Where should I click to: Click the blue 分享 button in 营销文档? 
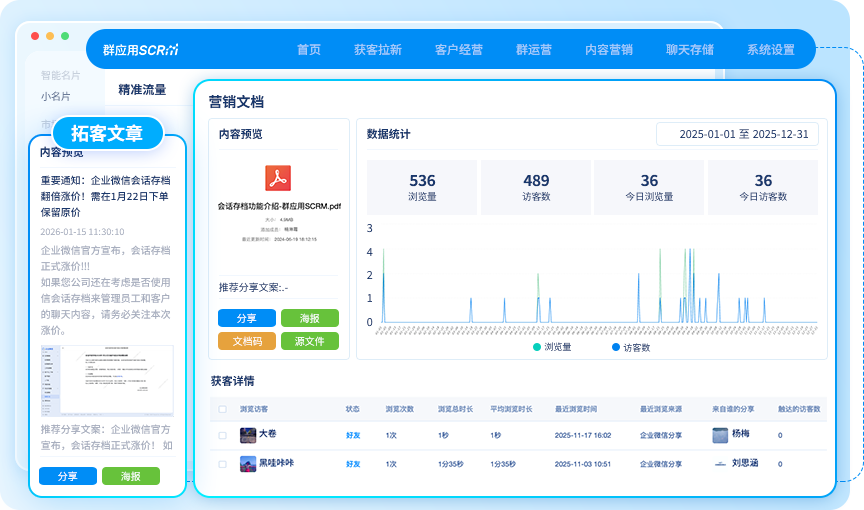point(247,318)
